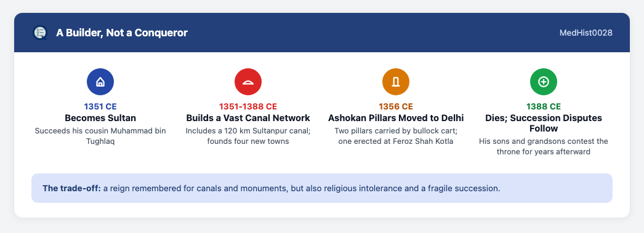Screen dimensions: 644x233
Task: Click the '1351 CE' date label
Action: click(x=100, y=106)
